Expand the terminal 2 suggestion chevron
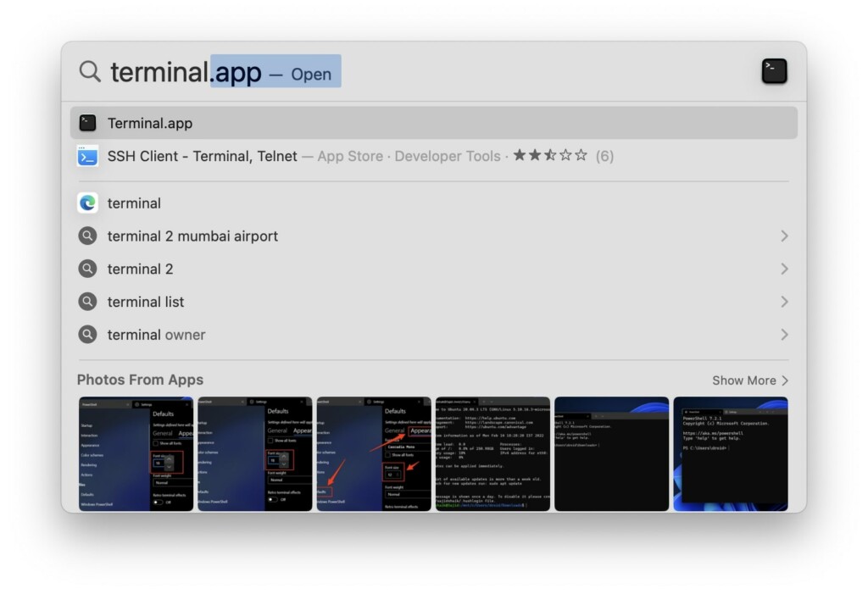 click(784, 269)
